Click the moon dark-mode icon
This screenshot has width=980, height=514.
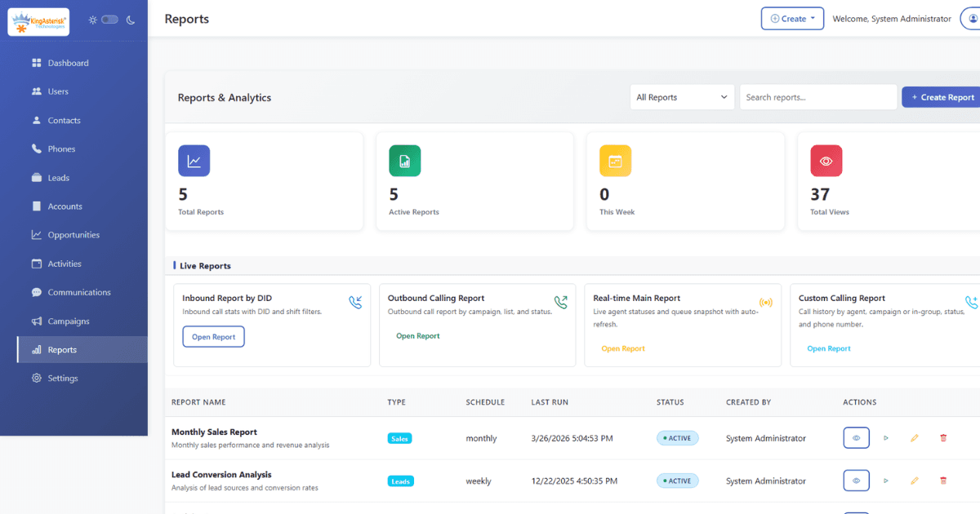point(129,20)
